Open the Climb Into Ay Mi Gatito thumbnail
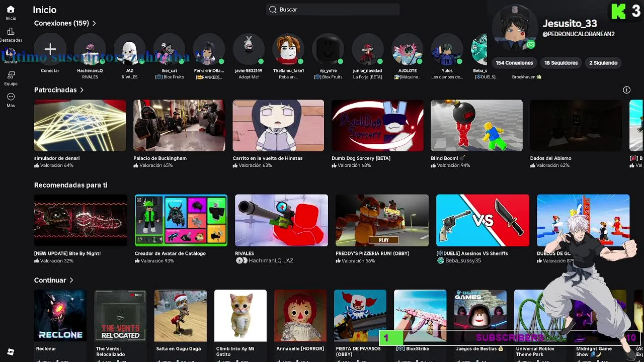Image resolution: width=644 pixels, height=362 pixels. (x=240, y=316)
